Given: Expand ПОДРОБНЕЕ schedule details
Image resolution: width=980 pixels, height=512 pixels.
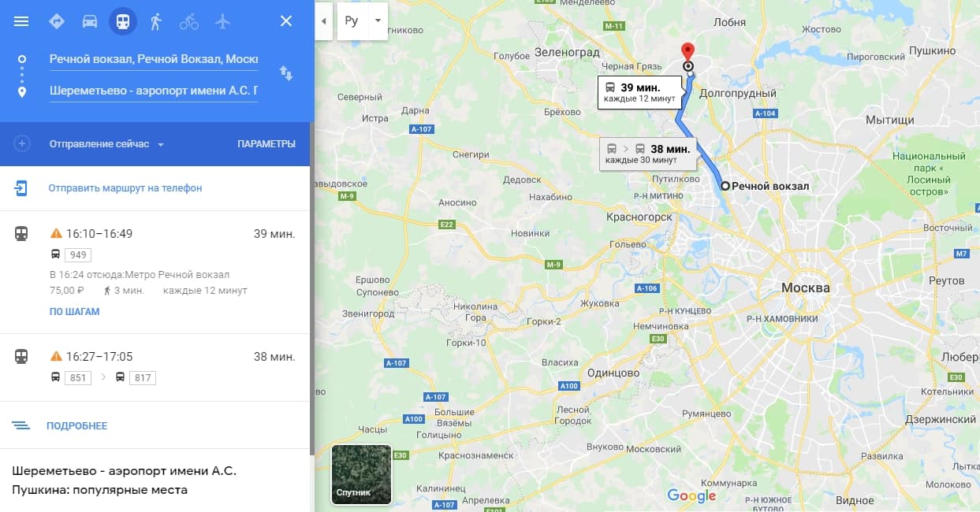Looking at the screenshot, I should (76, 425).
